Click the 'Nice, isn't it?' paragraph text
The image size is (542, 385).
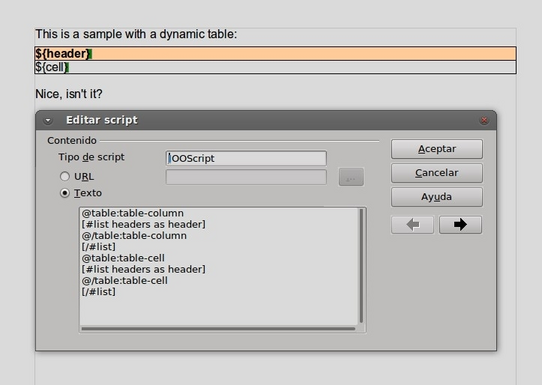tap(69, 94)
